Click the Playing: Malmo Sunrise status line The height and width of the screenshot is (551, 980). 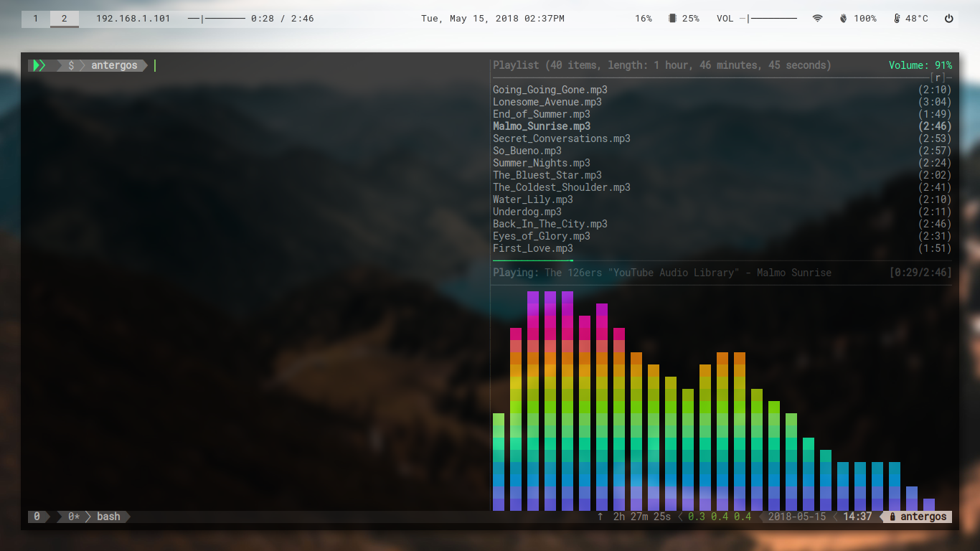click(x=662, y=273)
